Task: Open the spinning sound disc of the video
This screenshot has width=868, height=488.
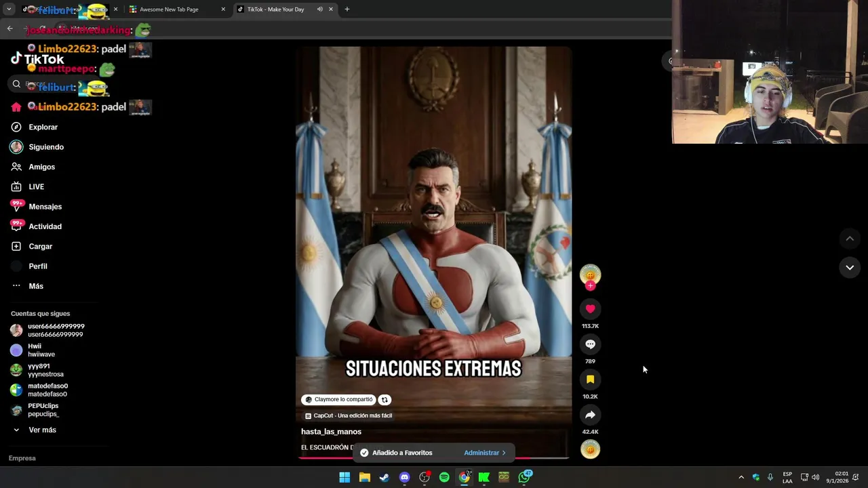Action: click(x=590, y=449)
